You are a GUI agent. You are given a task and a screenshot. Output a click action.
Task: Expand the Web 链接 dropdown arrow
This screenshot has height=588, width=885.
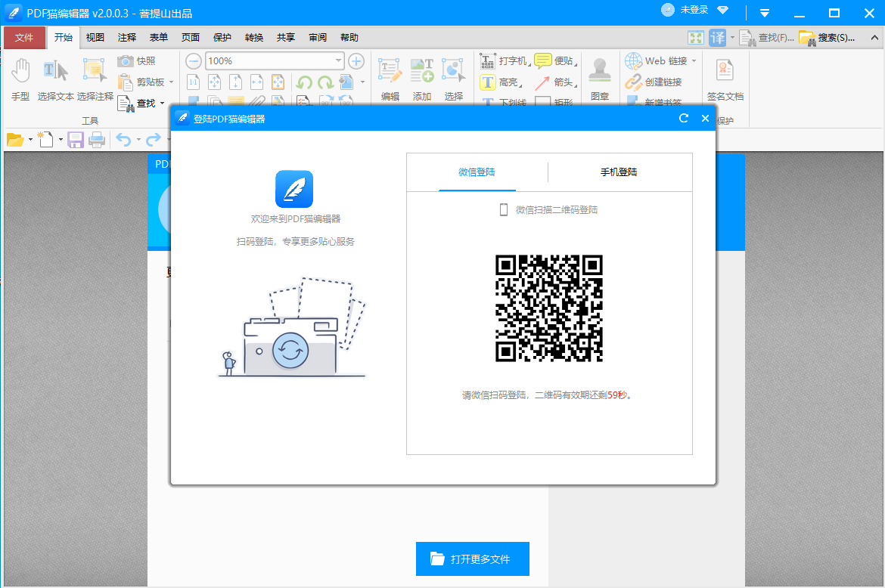coord(692,60)
